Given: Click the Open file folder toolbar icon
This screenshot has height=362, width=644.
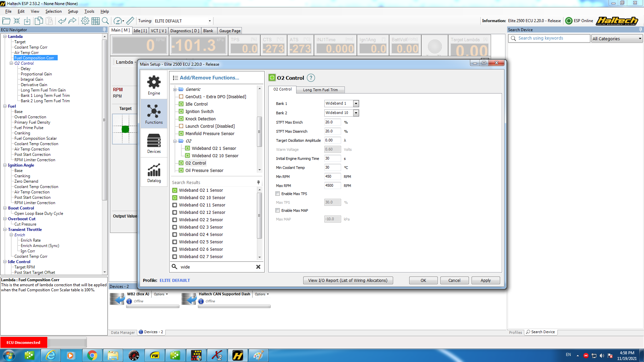Looking at the screenshot, I should click(x=6, y=21).
